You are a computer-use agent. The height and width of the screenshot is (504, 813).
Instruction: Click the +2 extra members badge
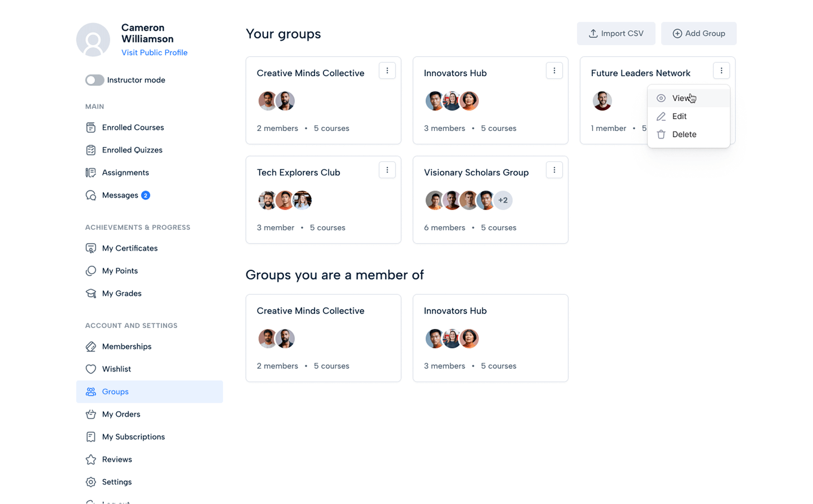pyautogui.click(x=503, y=200)
